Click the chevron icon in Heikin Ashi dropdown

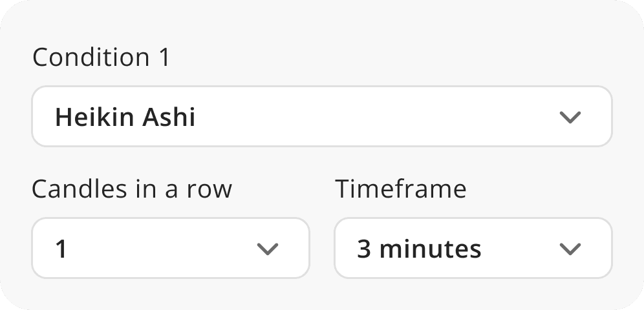tap(570, 118)
